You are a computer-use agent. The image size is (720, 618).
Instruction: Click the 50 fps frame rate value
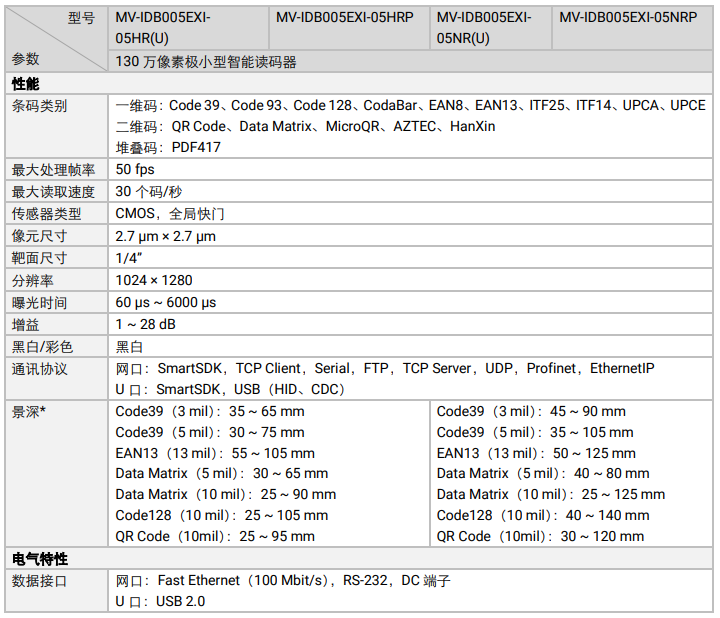pos(135,169)
